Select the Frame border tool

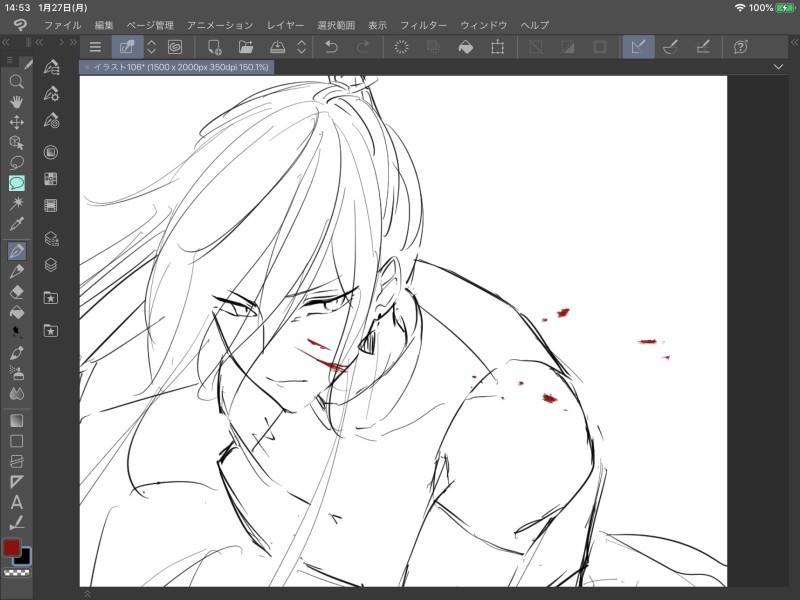pyautogui.click(x=16, y=462)
